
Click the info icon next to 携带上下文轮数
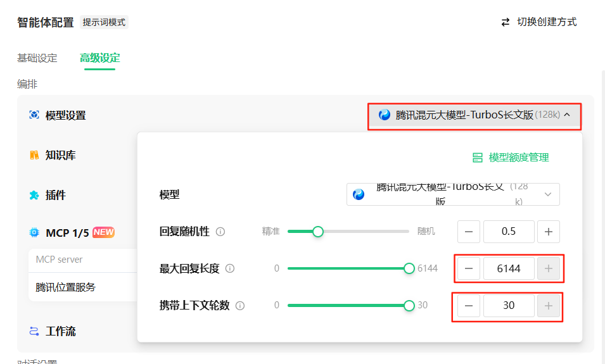(x=240, y=306)
